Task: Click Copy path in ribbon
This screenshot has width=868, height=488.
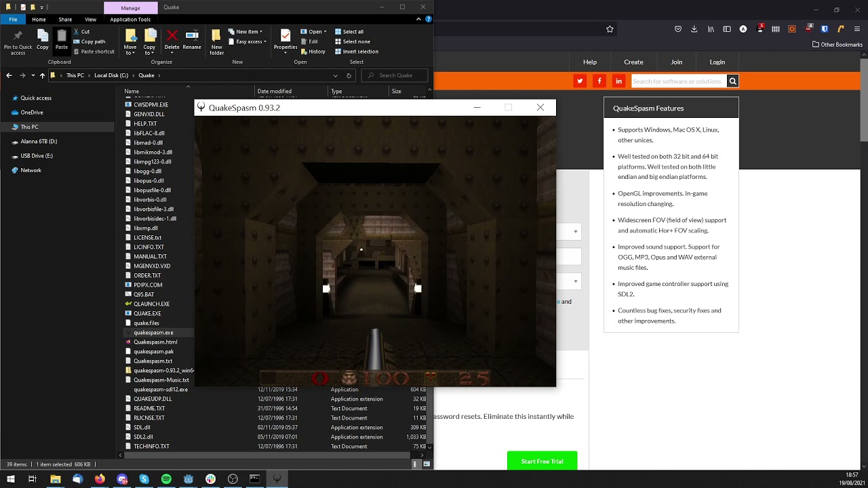Action: 89,41
